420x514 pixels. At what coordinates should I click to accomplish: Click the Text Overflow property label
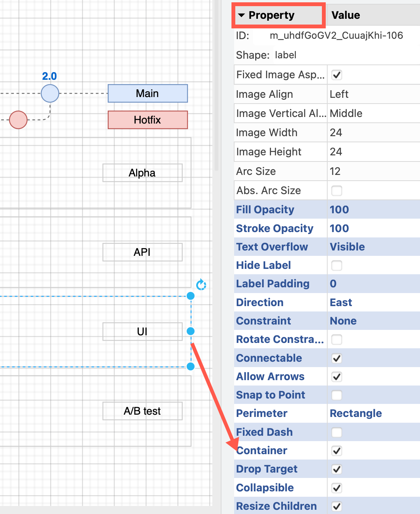point(272,247)
